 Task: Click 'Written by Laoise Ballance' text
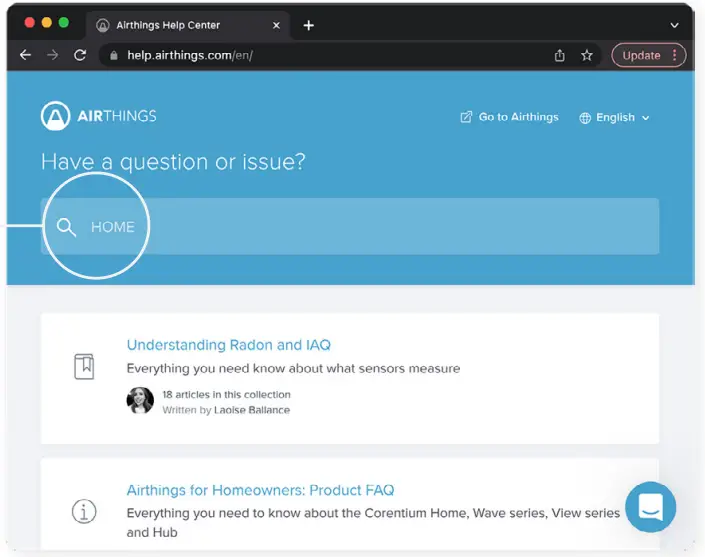click(226, 410)
